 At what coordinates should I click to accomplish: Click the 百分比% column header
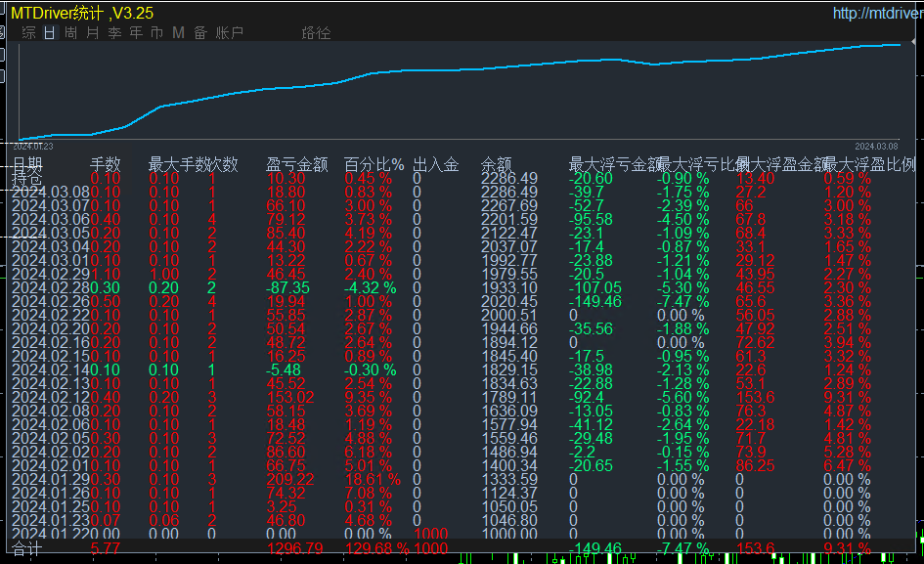(x=374, y=164)
